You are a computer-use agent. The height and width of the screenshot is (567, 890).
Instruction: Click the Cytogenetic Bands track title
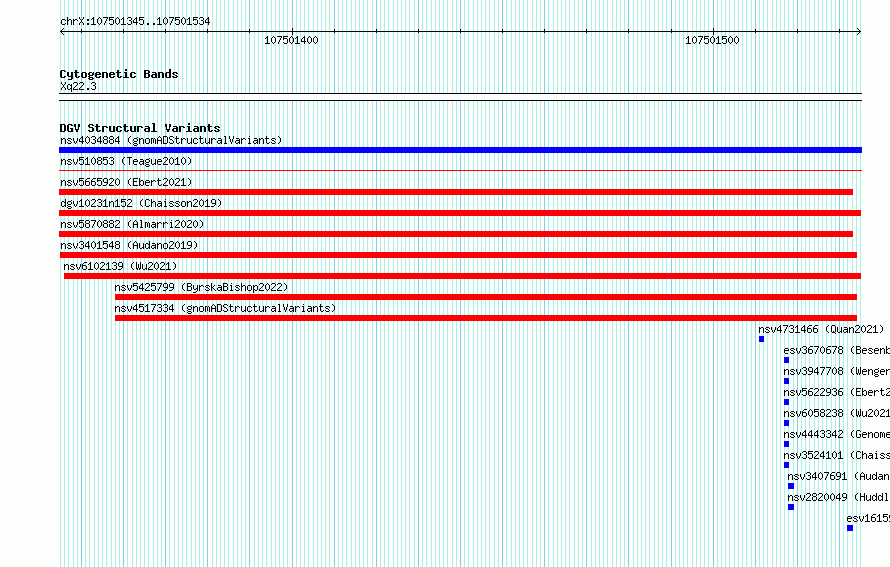(x=119, y=74)
